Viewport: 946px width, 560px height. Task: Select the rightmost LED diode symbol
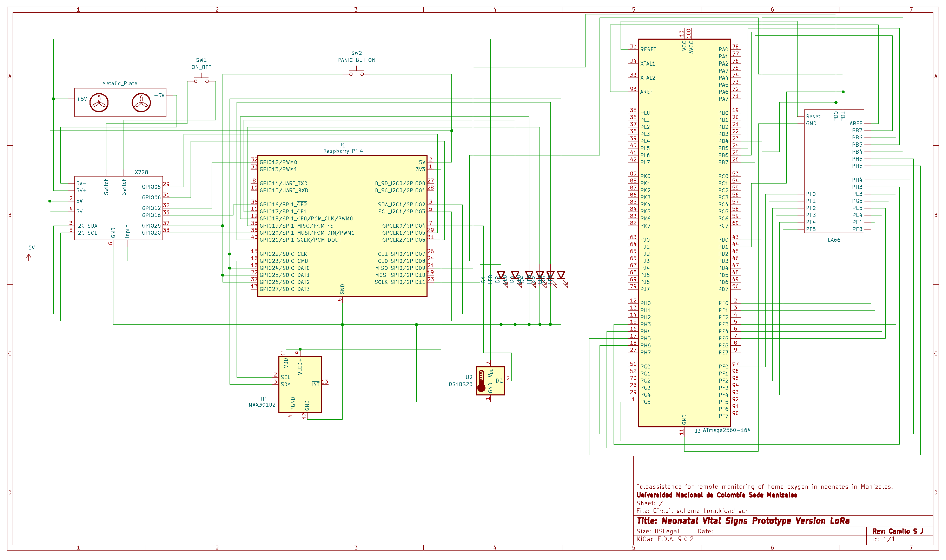pos(561,275)
